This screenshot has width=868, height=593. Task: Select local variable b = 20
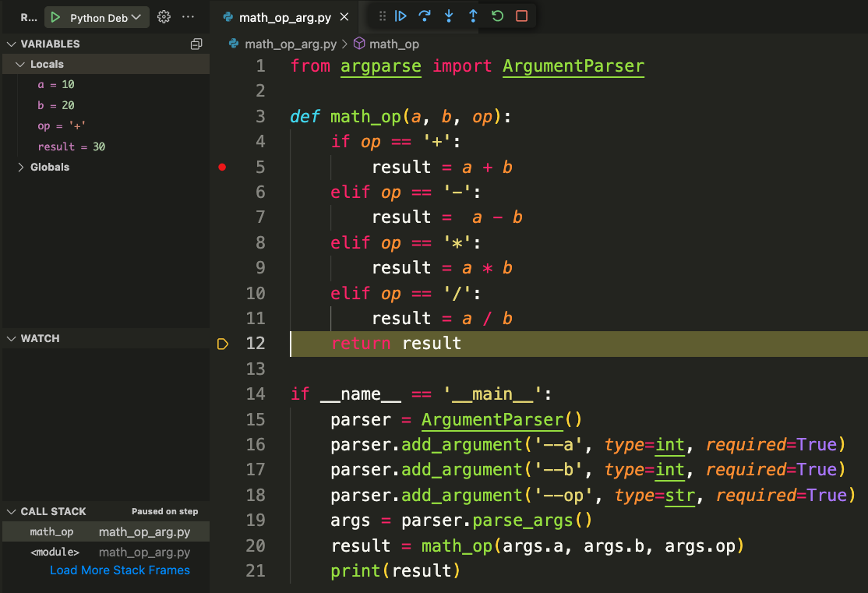56,105
